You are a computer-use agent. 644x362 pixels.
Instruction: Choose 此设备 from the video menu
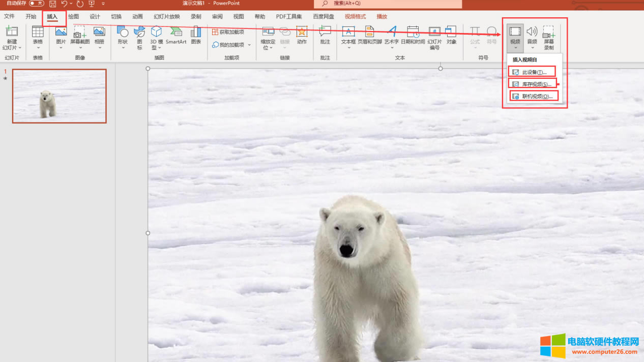click(x=532, y=72)
